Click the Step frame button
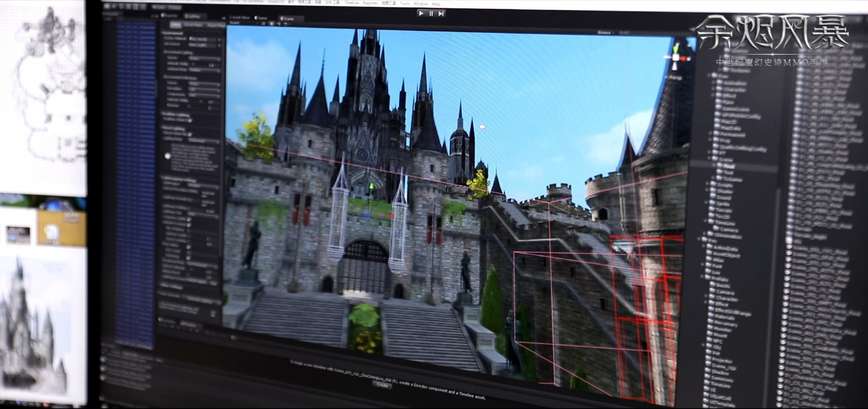Viewport: 868px width, 409px height. [x=441, y=13]
